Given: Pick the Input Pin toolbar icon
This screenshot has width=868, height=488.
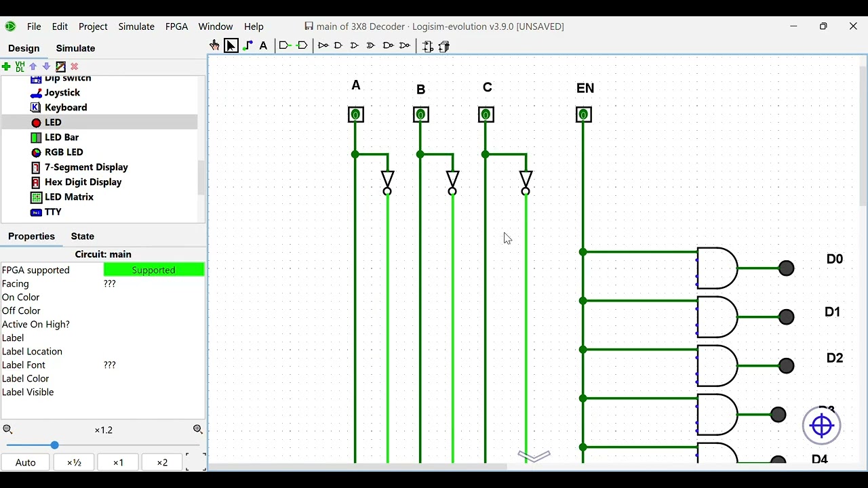Looking at the screenshot, I should (285, 45).
